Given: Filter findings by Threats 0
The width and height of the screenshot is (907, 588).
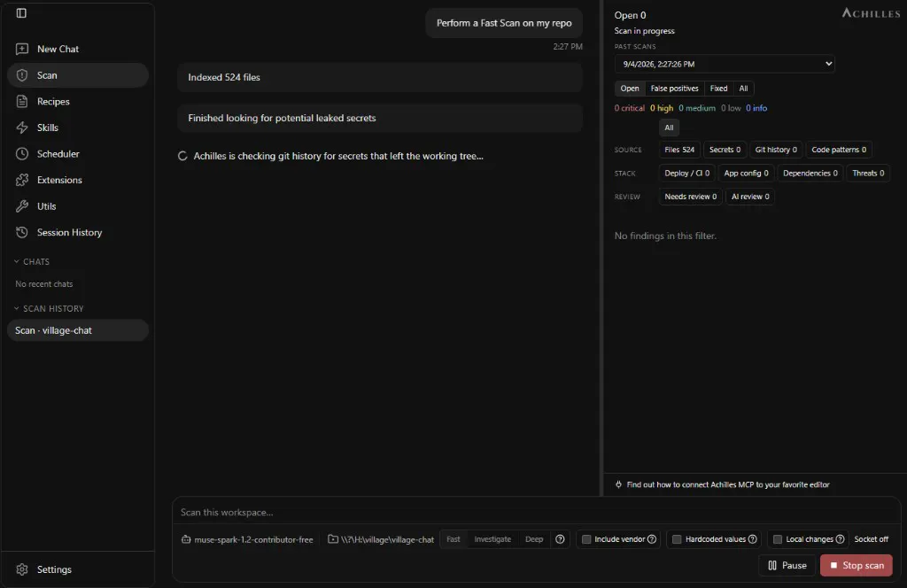Looking at the screenshot, I should pyautogui.click(x=868, y=174).
